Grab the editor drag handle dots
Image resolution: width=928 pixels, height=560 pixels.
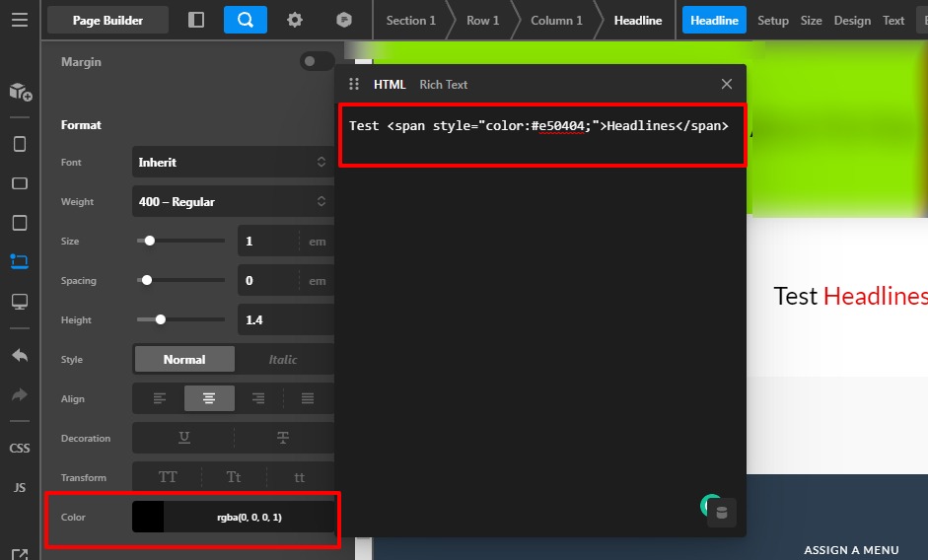354,84
